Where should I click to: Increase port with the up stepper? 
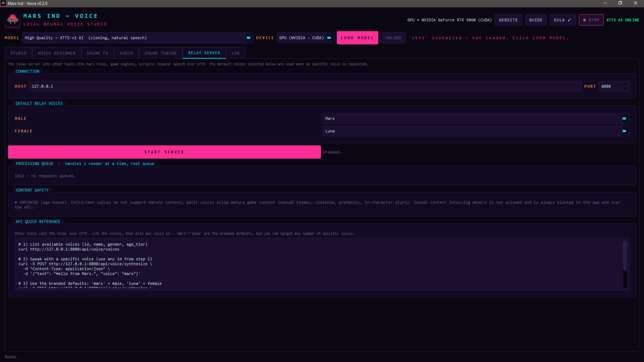click(x=626, y=84)
